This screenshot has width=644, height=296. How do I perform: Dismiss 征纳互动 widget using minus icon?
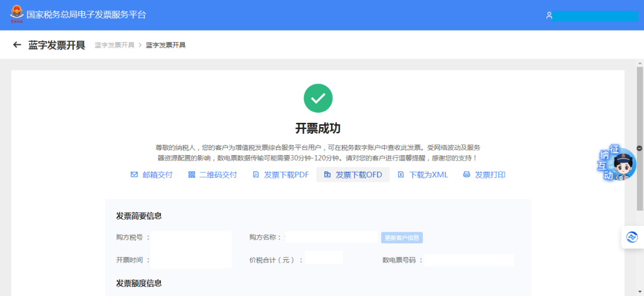(639, 148)
